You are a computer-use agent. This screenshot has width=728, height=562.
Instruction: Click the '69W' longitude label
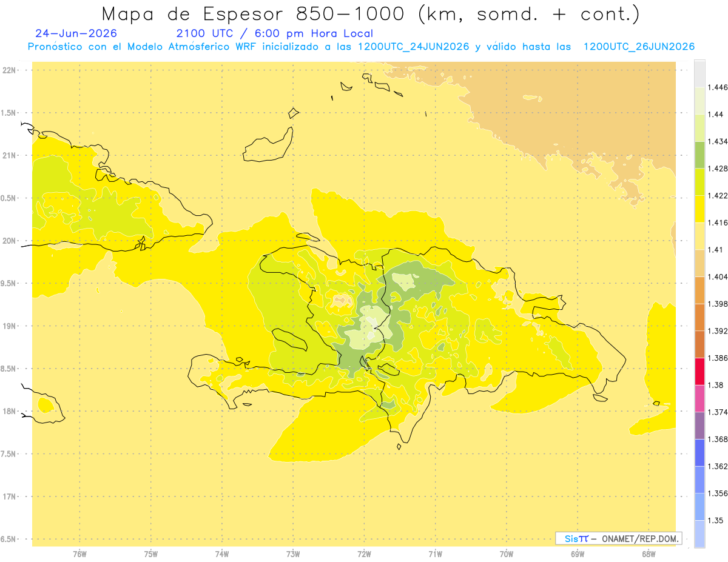pyautogui.click(x=578, y=554)
